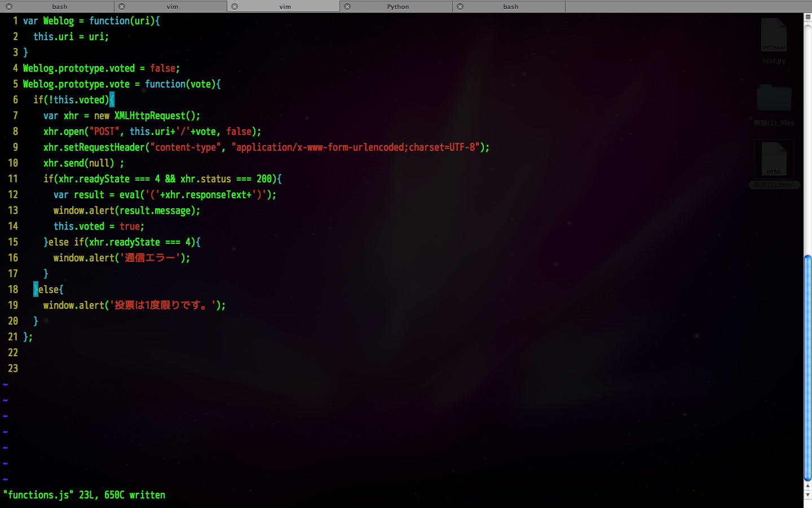Switch to the leftmost bash tab

coord(60,7)
